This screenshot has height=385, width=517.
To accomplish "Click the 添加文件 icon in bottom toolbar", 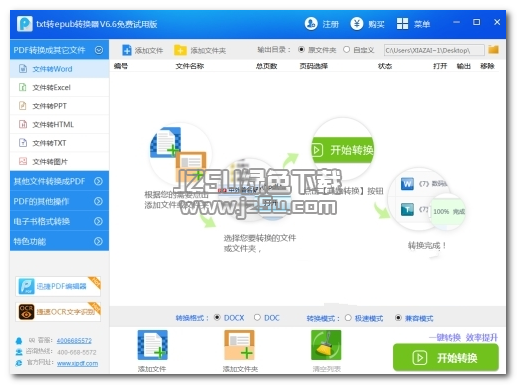I will [152, 345].
